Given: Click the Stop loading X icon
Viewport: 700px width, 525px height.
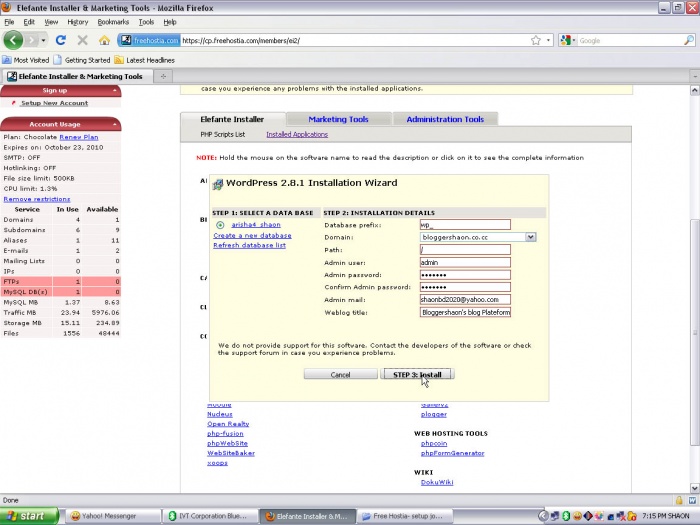Looking at the screenshot, I should [82, 40].
